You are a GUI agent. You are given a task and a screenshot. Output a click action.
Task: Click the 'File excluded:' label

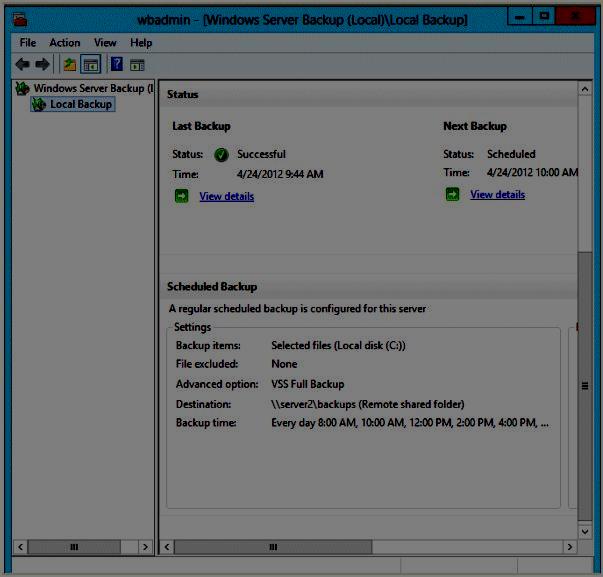click(207, 364)
